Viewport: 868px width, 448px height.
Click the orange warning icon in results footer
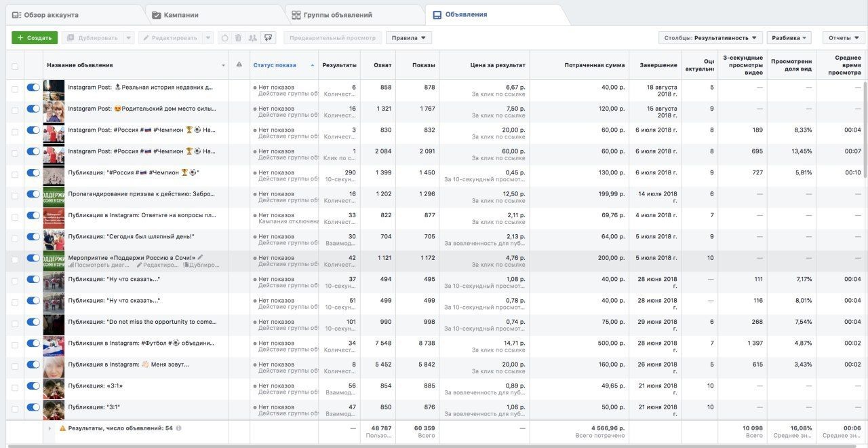pos(62,428)
